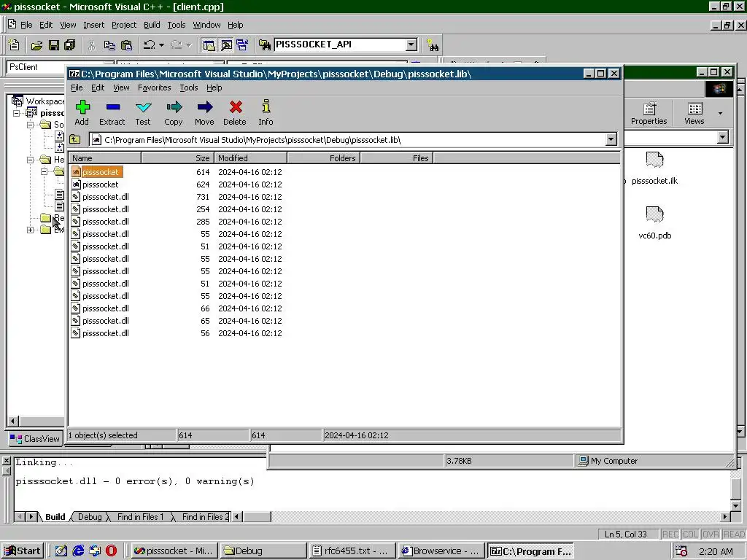This screenshot has height=560, width=747.
Task: Click the Save All icon in Visual C++
Action: tap(70, 45)
